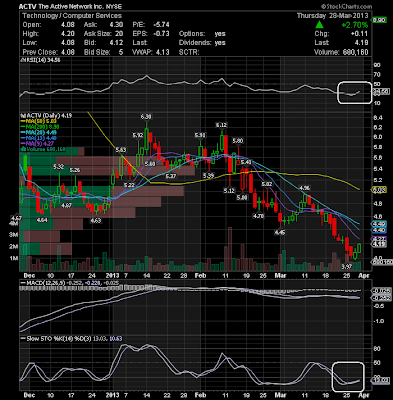
Task: Click the cyan MA(20) legend entry
Action: click(39, 133)
